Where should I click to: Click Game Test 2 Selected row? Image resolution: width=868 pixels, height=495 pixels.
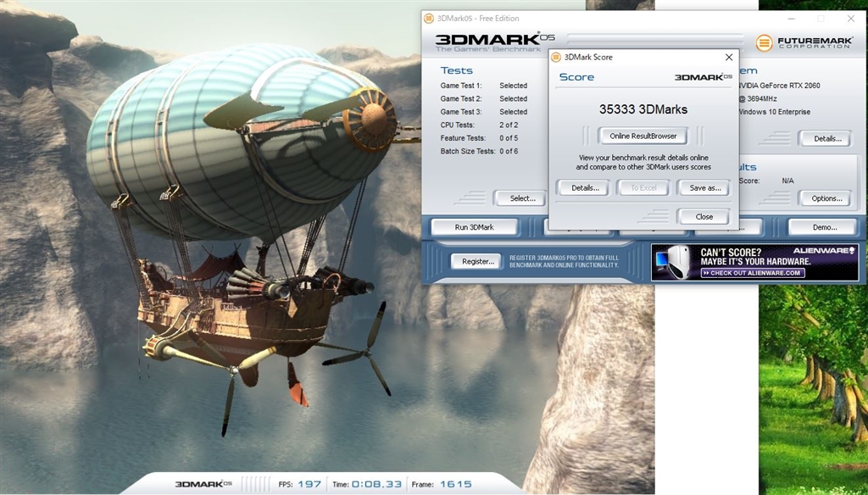coord(484,98)
